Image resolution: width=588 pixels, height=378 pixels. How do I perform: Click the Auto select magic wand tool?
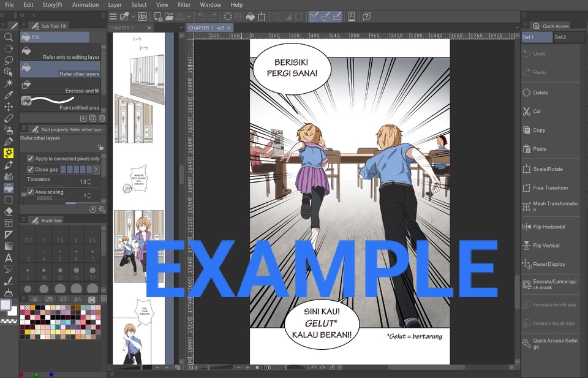coord(9,83)
